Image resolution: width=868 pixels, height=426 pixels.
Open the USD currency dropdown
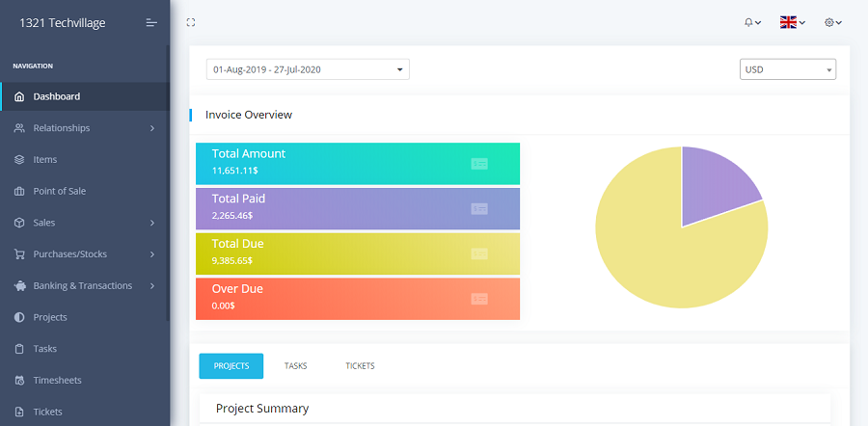coord(787,69)
